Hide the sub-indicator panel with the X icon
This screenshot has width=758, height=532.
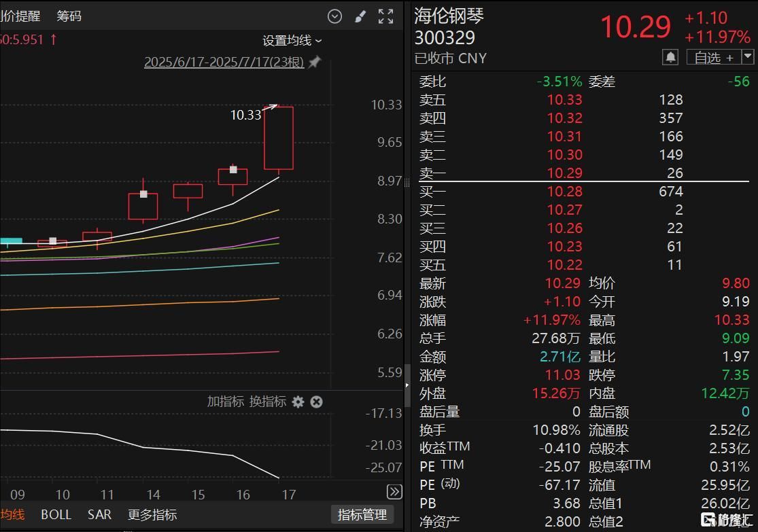317,402
